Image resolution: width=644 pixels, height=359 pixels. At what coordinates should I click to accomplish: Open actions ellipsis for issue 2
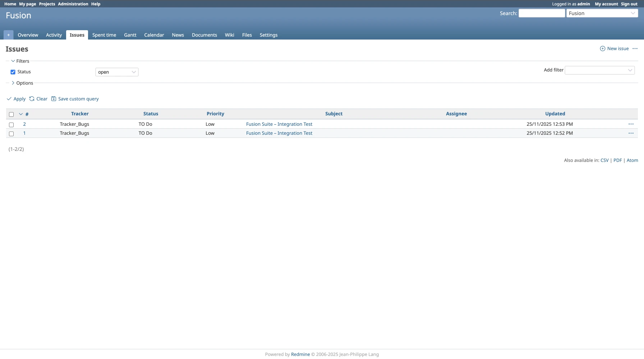631,124
